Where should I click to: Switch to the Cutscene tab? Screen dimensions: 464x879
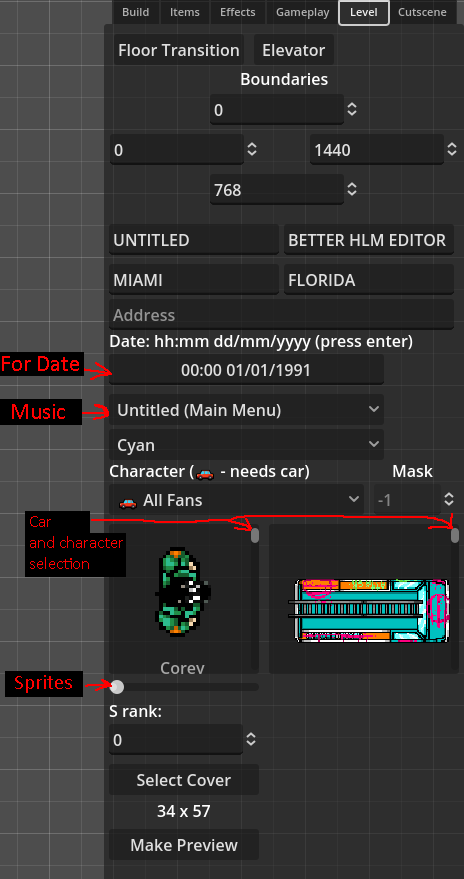tap(422, 12)
